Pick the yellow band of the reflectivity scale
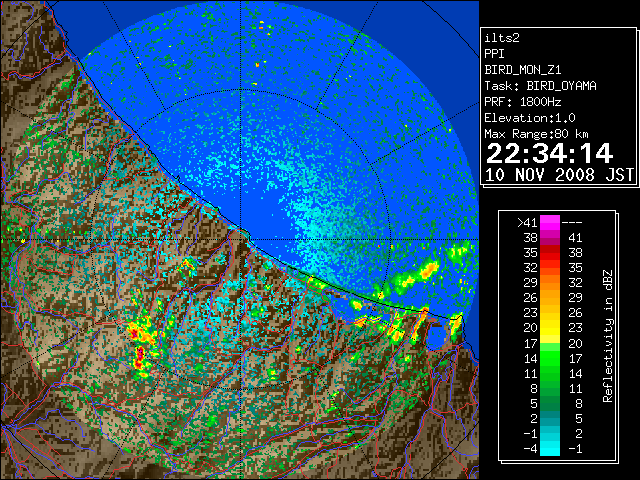The image size is (640, 480). (x=550, y=328)
